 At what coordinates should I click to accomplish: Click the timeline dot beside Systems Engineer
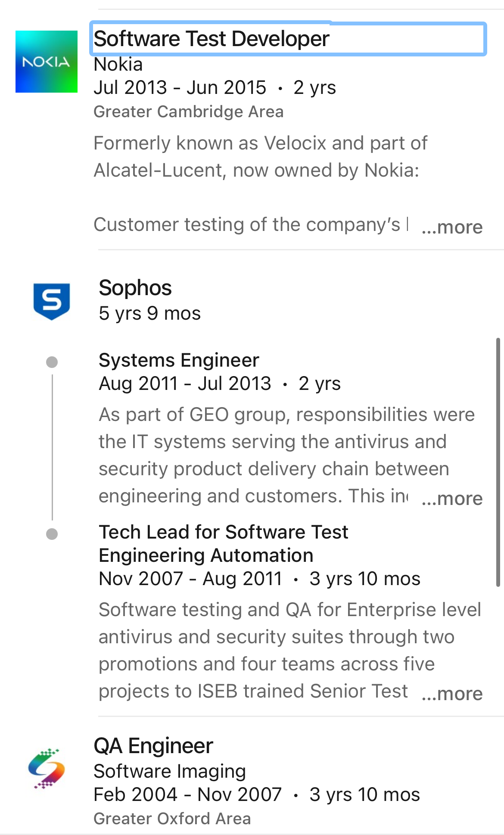tap(52, 362)
